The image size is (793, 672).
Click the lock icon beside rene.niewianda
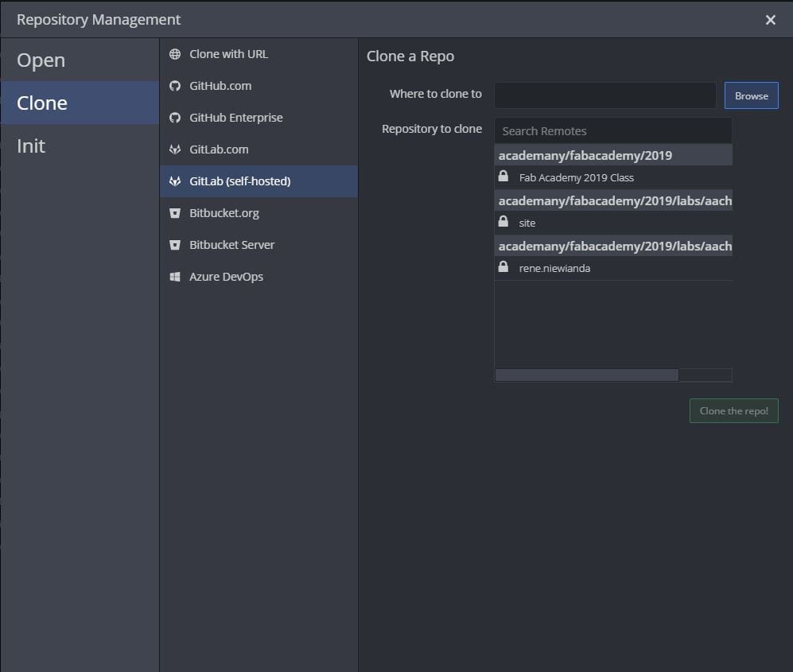503,267
